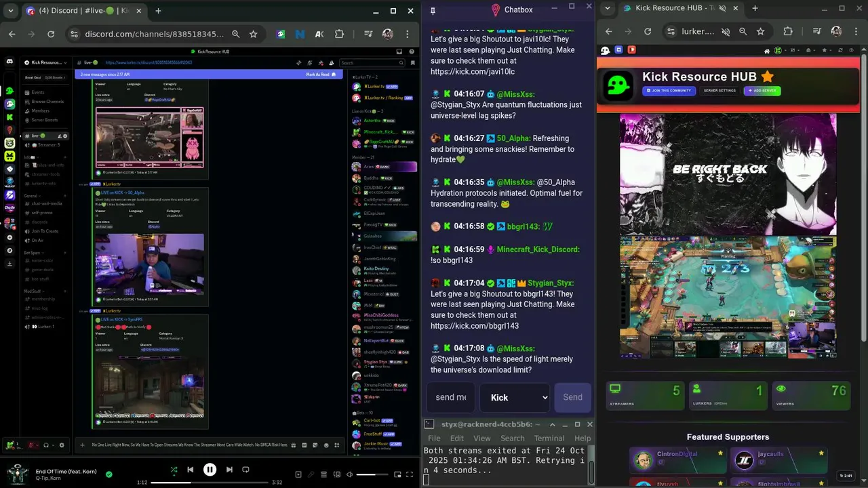
Task: Toggle shuffle in Spotify player
Action: tap(174, 470)
